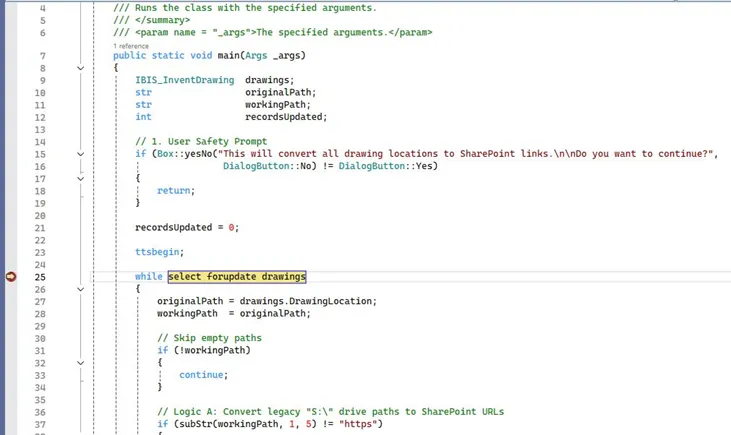Click 'drawings.DrawingLocation' on line 27

coord(306,301)
